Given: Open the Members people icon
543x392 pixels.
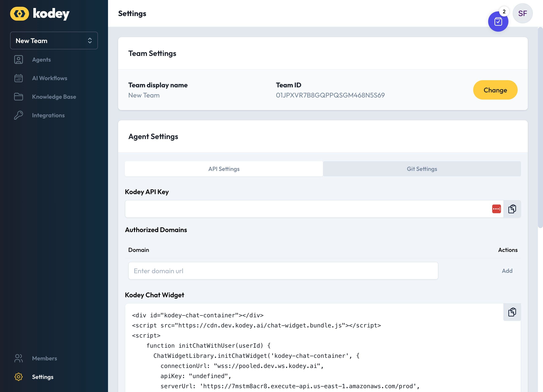Looking at the screenshot, I should point(18,358).
